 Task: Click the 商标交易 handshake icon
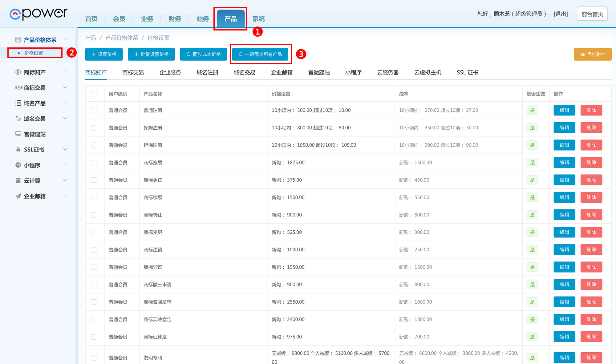(18, 88)
